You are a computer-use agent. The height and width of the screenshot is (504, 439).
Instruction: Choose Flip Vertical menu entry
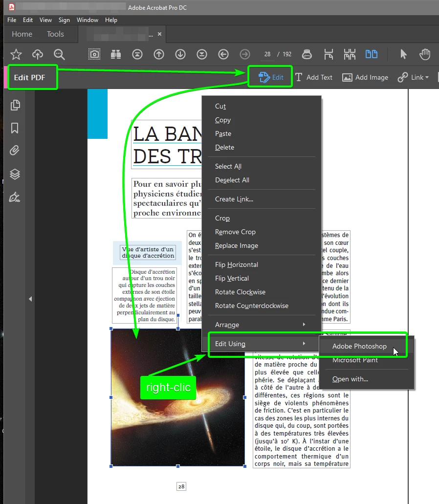262,278
